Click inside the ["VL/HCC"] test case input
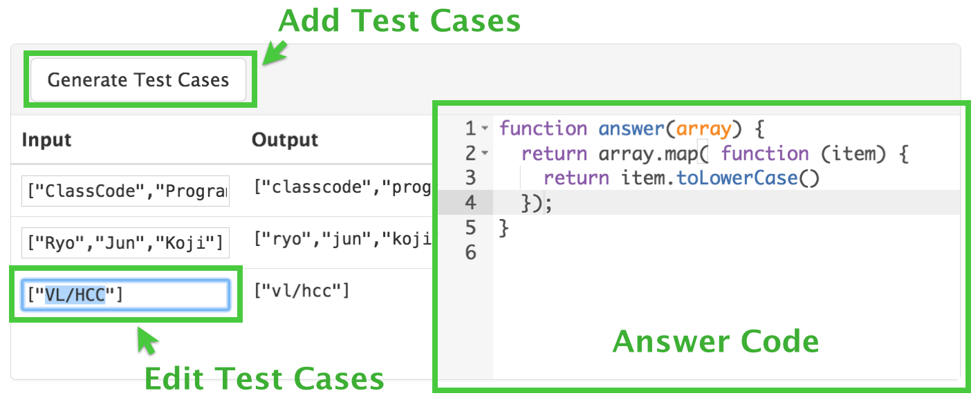 (125, 295)
